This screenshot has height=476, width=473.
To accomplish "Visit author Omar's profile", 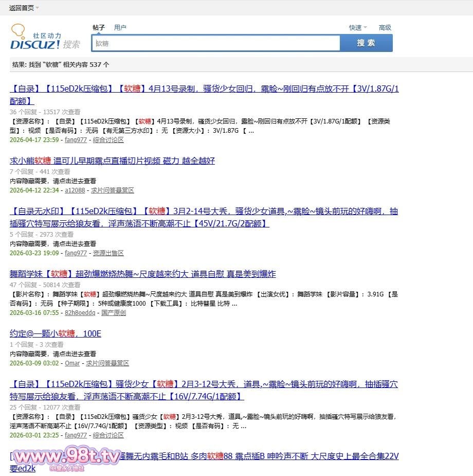I will click(72, 363).
